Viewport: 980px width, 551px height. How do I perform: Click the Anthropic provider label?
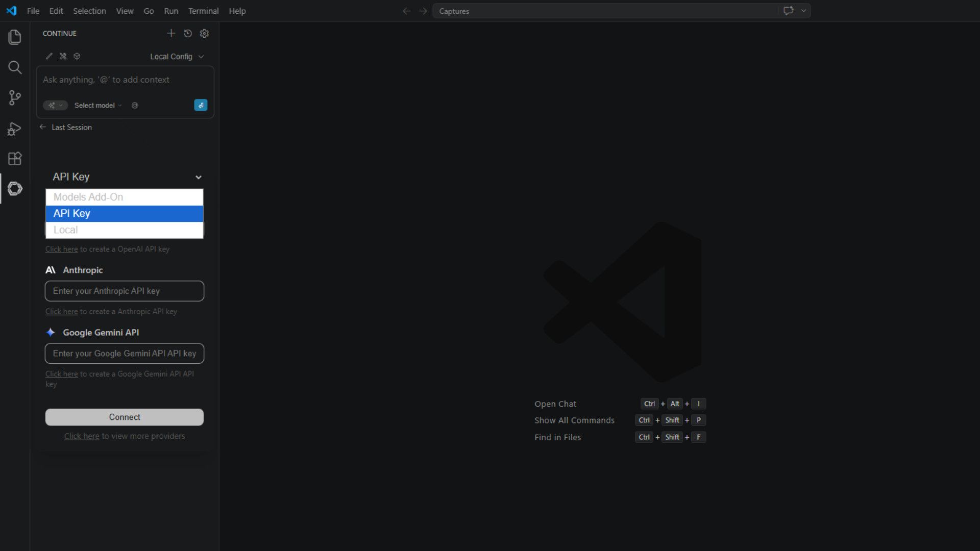83,270
